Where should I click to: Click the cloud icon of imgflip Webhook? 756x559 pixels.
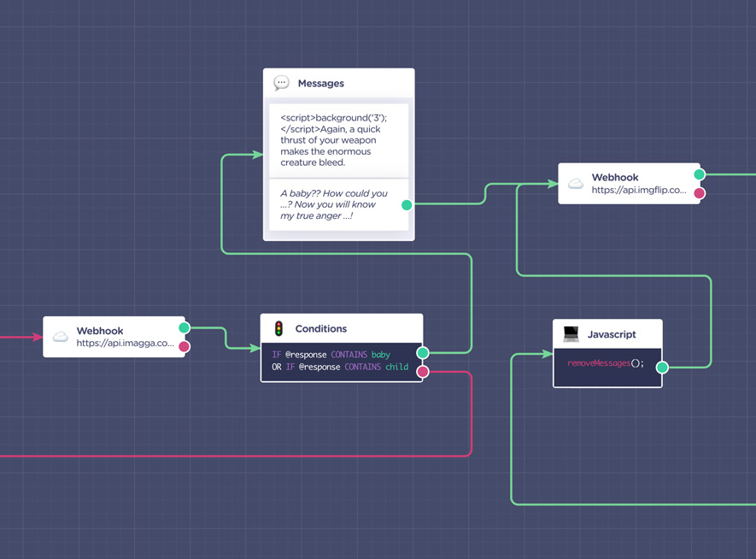[x=576, y=183]
